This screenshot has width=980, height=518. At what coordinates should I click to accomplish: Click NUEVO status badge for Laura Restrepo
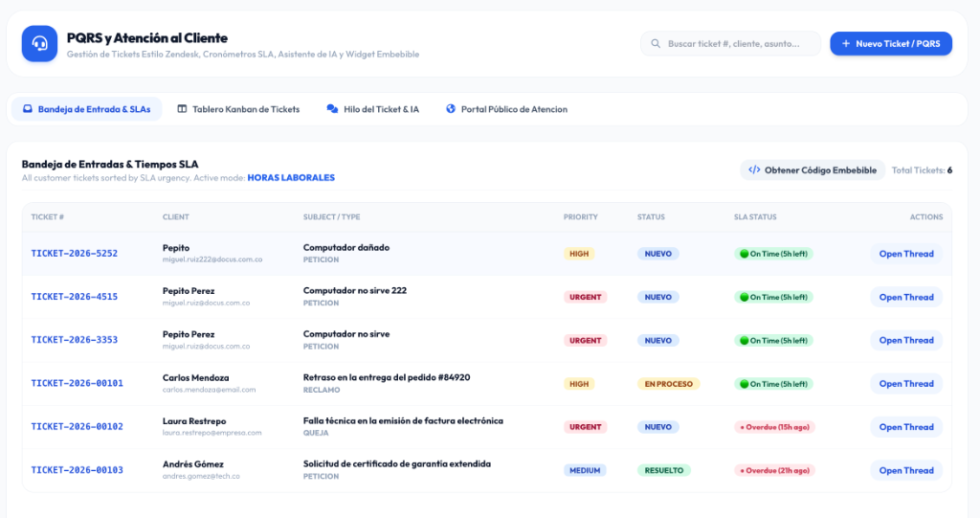pos(658,427)
